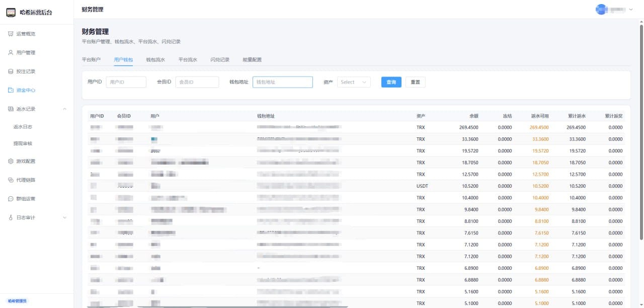Expand the 日志审计 submenu arrow

coord(64,217)
